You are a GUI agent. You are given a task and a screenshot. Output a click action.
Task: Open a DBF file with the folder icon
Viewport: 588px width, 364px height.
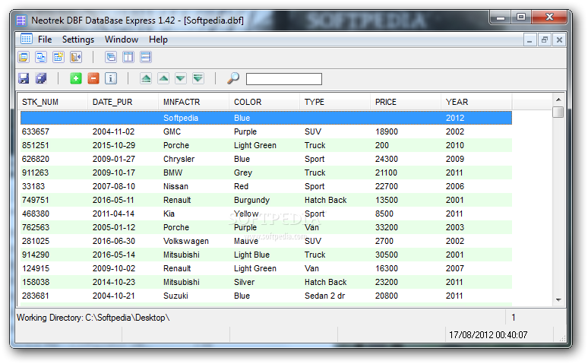[x=24, y=57]
